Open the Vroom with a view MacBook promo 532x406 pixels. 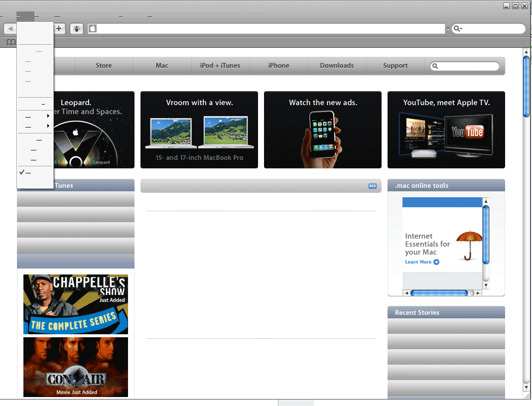(x=199, y=130)
